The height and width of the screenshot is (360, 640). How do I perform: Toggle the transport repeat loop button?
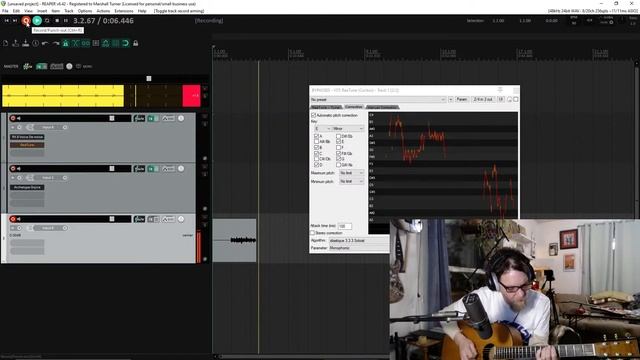tap(47, 20)
